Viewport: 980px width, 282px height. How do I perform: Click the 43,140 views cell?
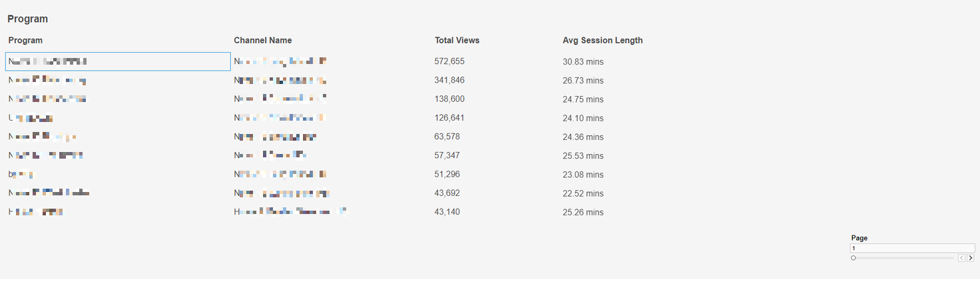447,212
